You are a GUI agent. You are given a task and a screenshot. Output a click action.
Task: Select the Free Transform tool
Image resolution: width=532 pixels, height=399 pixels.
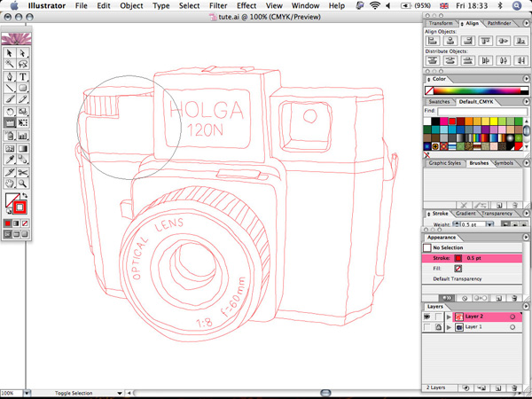click(22, 123)
